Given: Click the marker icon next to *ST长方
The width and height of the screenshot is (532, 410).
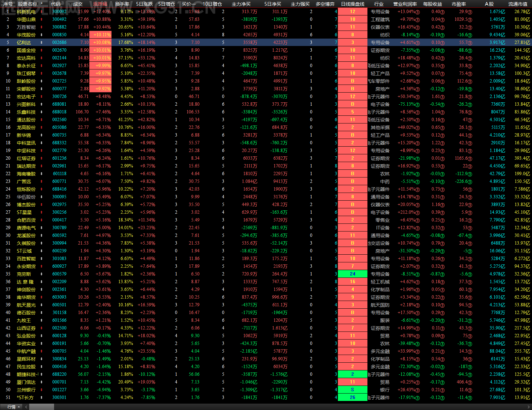Looking at the screenshot, I should click(41, 398).
